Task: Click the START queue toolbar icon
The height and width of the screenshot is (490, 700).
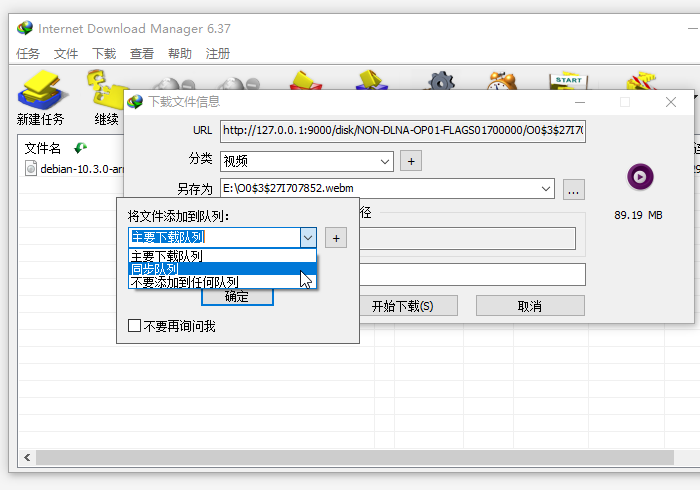Action: (x=568, y=81)
